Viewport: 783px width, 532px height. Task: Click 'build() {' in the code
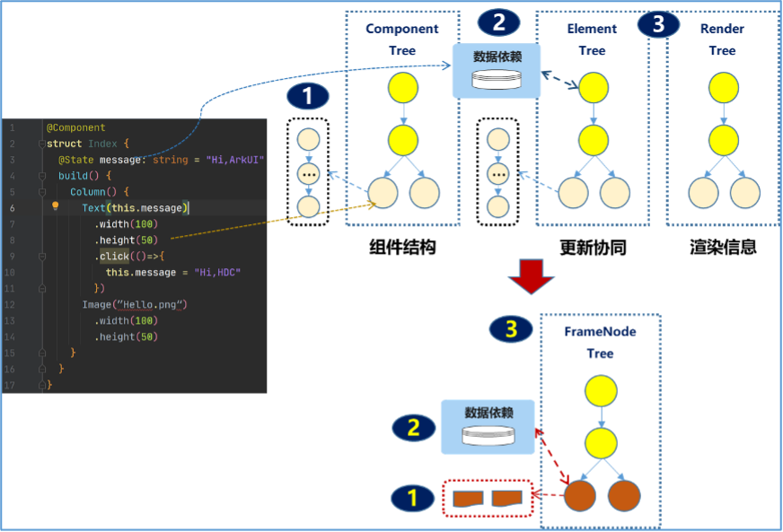click(x=85, y=176)
